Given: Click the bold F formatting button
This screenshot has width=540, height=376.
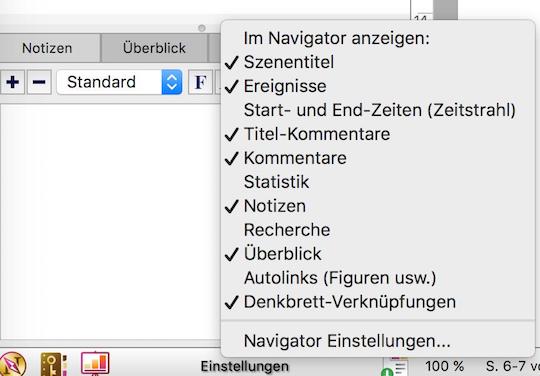Looking at the screenshot, I should pyautogui.click(x=200, y=82).
